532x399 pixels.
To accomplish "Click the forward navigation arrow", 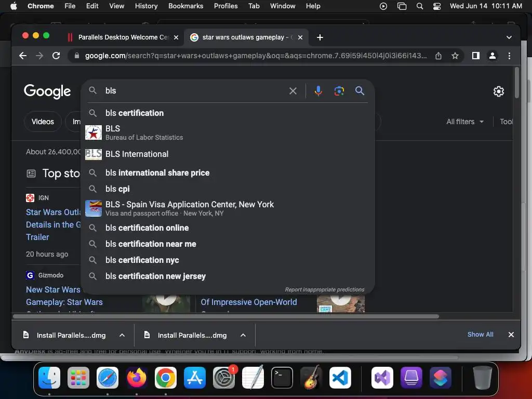I will pos(39,56).
